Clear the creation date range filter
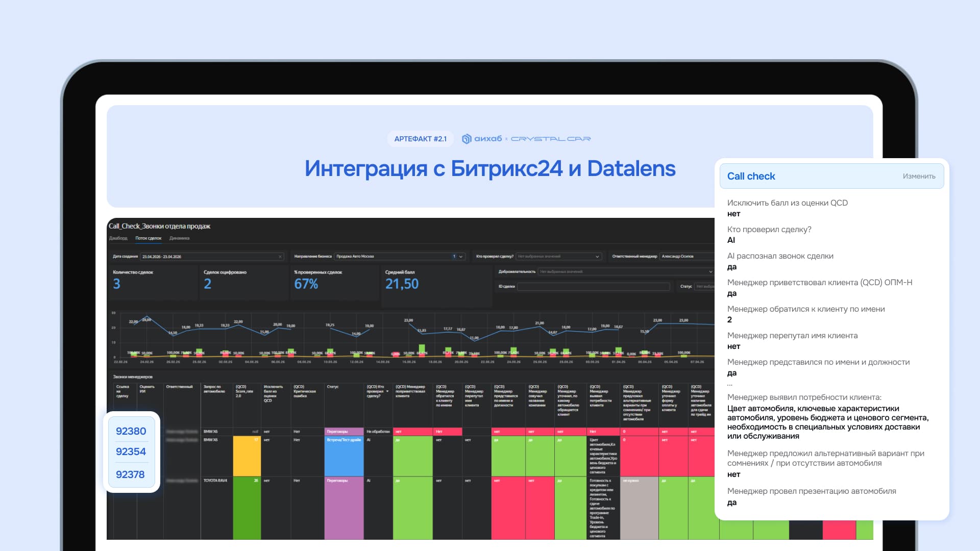This screenshot has width=980, height=551. coord(280,257)
